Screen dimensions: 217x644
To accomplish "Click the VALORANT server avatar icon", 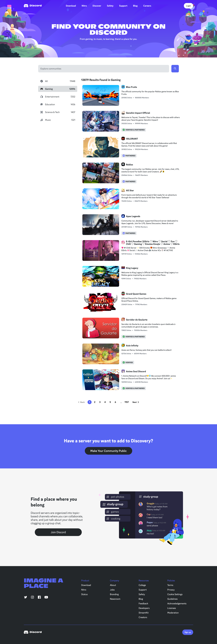I will [x=123, y=139].
